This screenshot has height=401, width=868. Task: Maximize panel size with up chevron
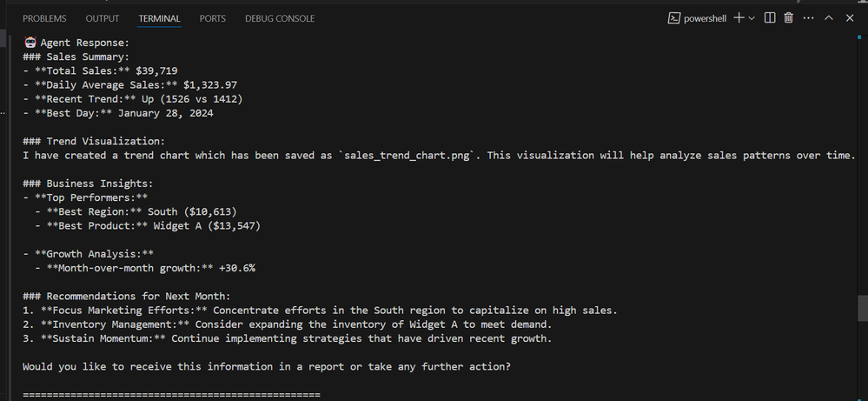point(829,17)
